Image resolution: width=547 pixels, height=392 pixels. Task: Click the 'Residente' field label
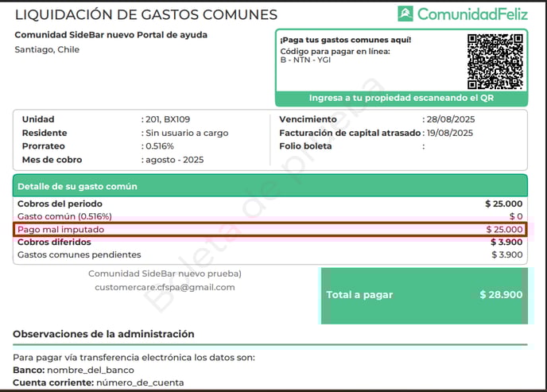(x=45, y=133)
